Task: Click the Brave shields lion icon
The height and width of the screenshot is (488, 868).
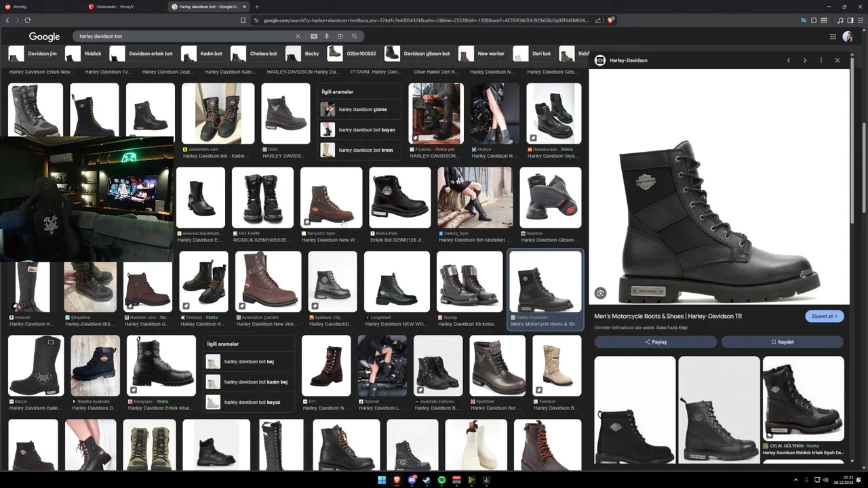Action: (610, 20)
